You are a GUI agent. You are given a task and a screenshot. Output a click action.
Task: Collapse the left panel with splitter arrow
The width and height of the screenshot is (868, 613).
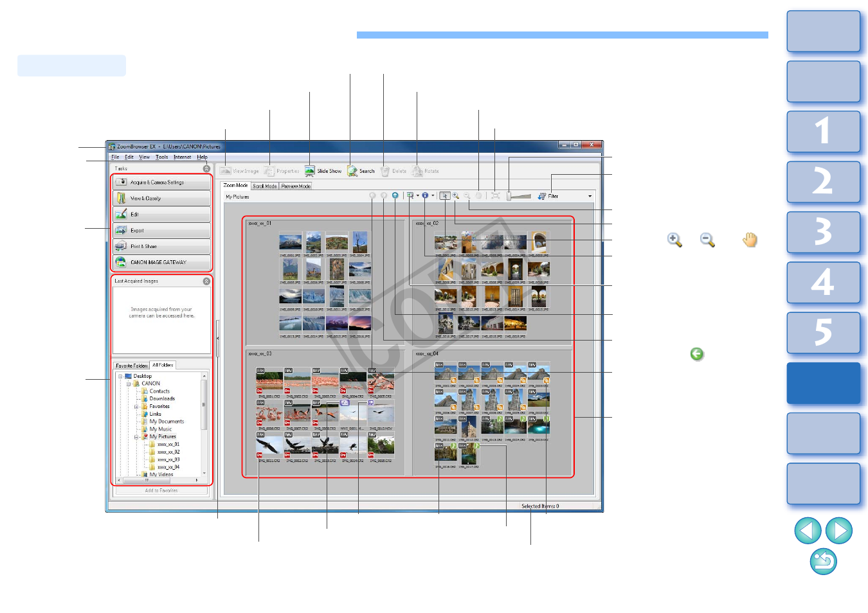[x=217, y=338]
